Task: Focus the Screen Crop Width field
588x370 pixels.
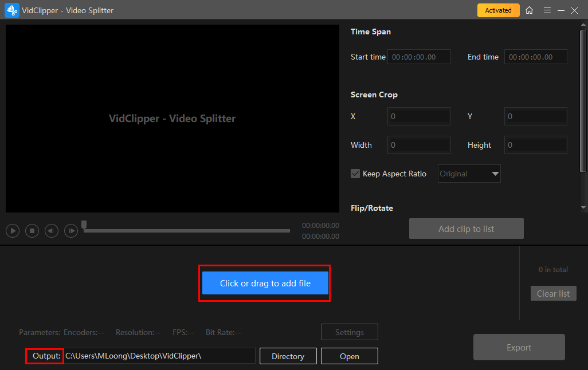Action: (419, 145)
